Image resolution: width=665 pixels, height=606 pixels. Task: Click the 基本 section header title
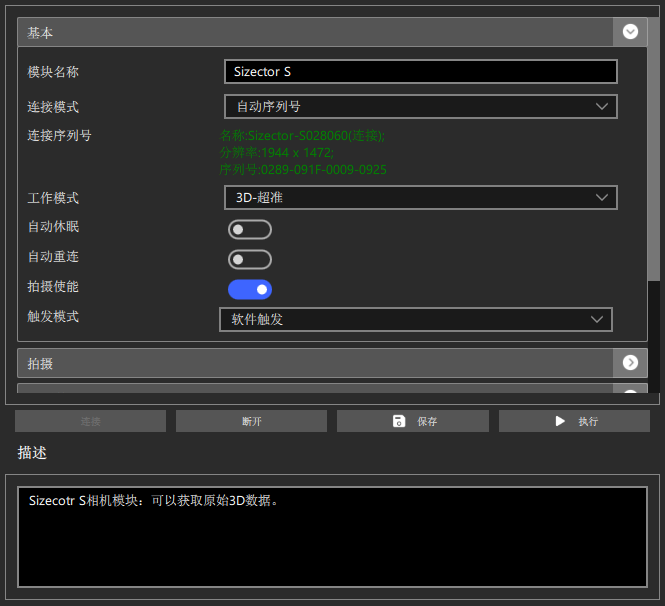coord(40,33)
